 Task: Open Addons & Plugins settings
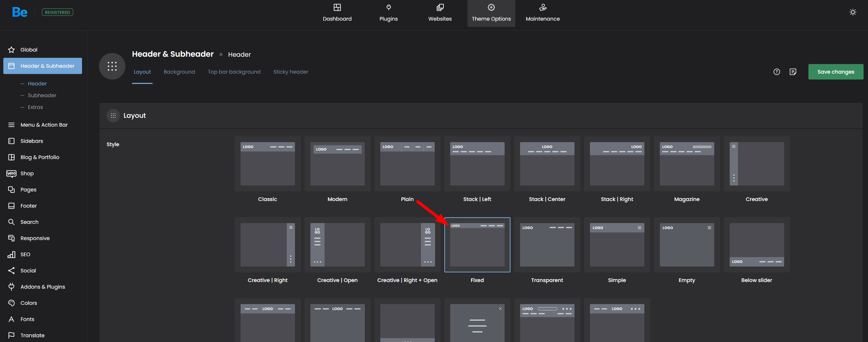(43, 287)
